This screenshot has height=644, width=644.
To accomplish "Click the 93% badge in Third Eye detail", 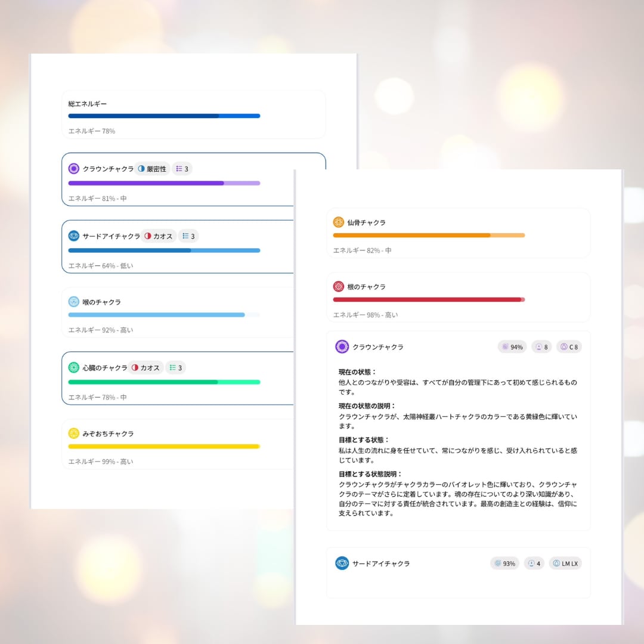I will pyautogui.click(x=505, y=563).
